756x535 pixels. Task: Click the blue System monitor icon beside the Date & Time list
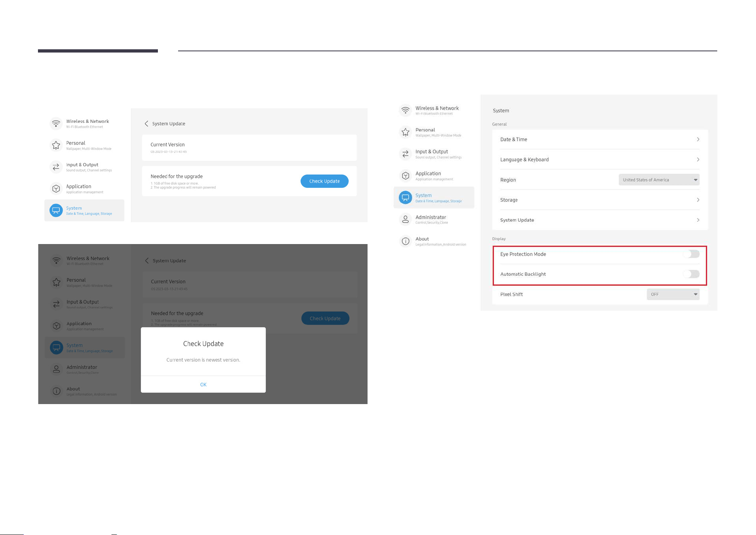click(405, 198)
